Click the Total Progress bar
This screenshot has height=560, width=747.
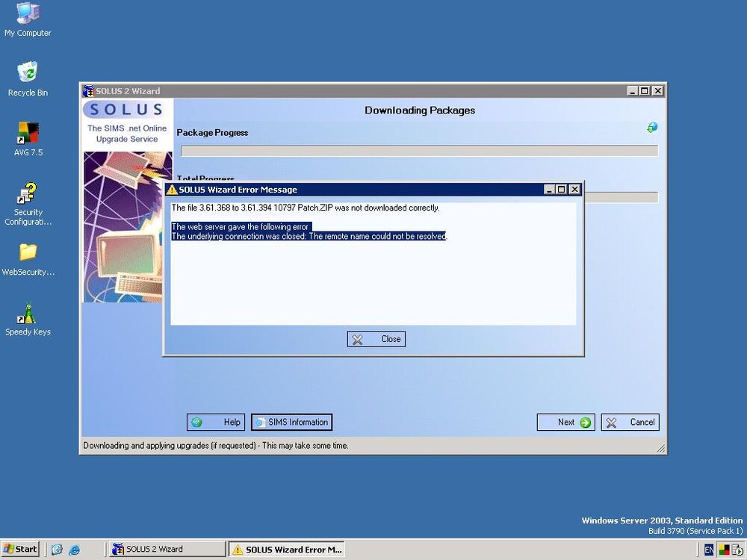[622, 197]
